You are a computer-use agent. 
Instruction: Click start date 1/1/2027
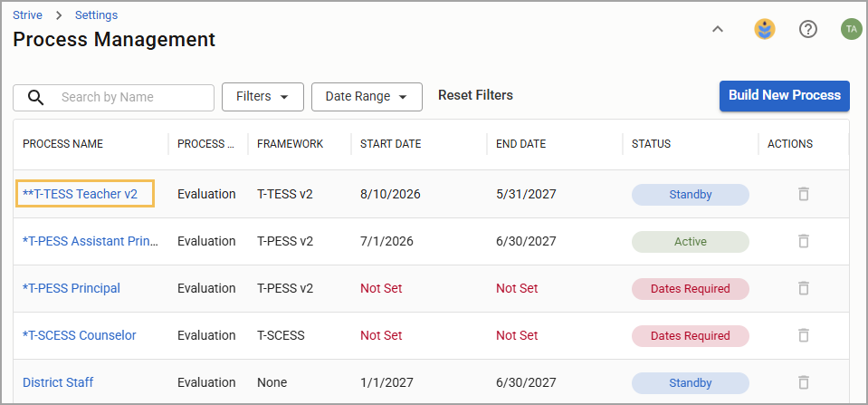click(386, 382)
